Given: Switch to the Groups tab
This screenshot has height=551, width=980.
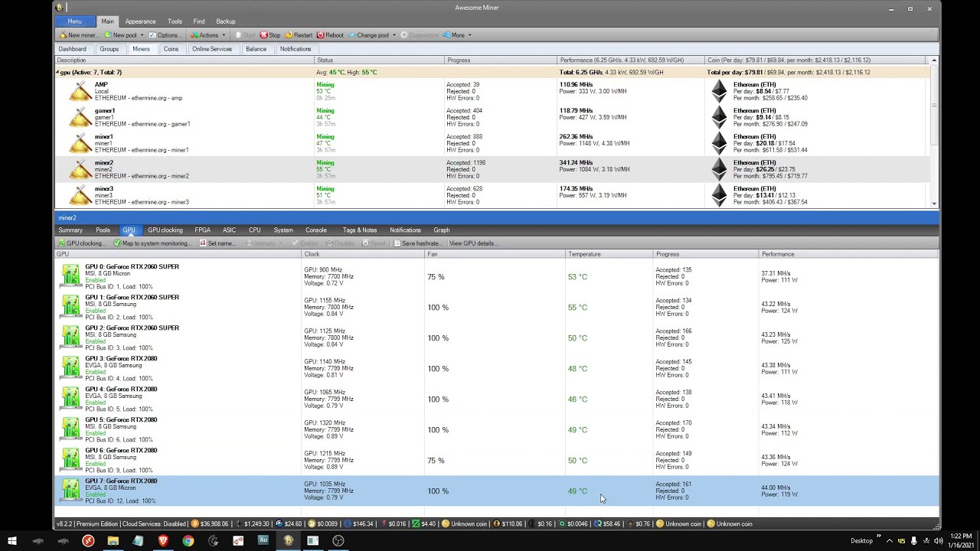Looking at the screenshot, I should click(109, 49).
